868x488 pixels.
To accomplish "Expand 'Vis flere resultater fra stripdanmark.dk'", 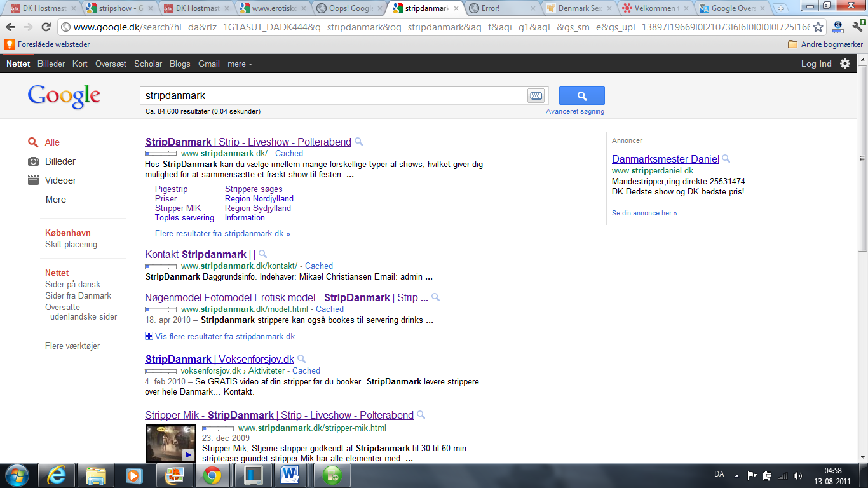I will tap(220, 336).
